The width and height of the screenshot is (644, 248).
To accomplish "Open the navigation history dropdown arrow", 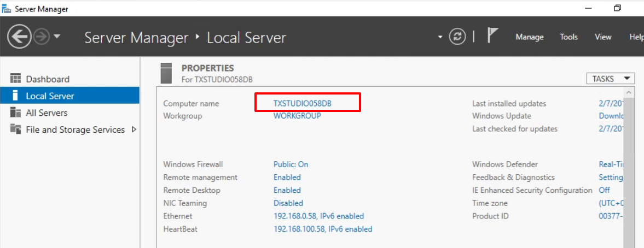I will [57, 37].
